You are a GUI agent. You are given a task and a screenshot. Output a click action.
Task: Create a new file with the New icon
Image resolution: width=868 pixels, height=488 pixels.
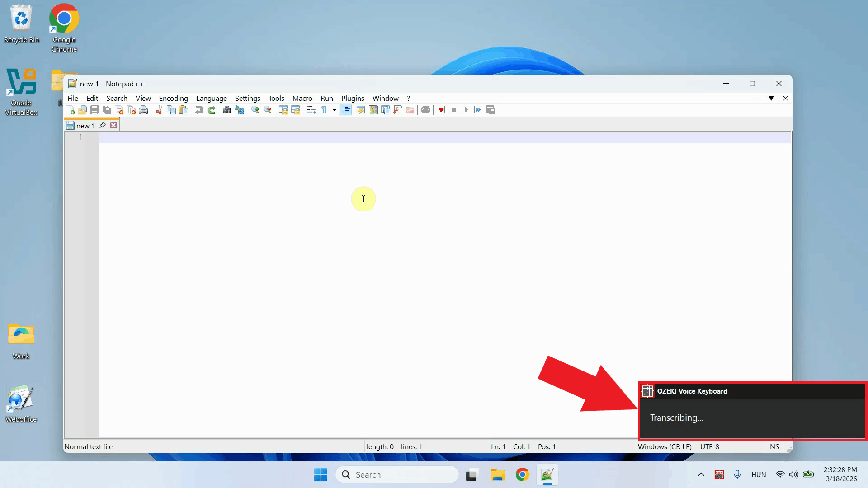pos(71,110)
